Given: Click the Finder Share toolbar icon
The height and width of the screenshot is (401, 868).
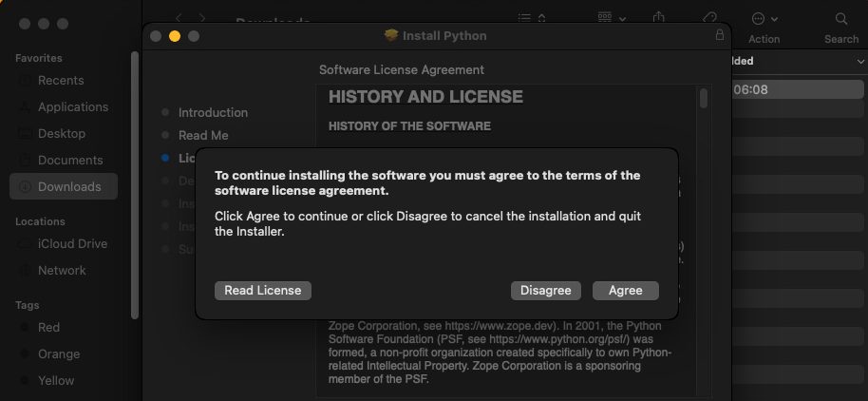Looking at the screenshot, I should click(x=658, y=17).
